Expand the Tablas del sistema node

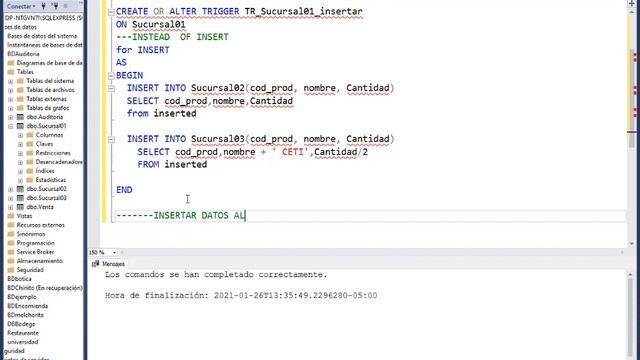11,81
